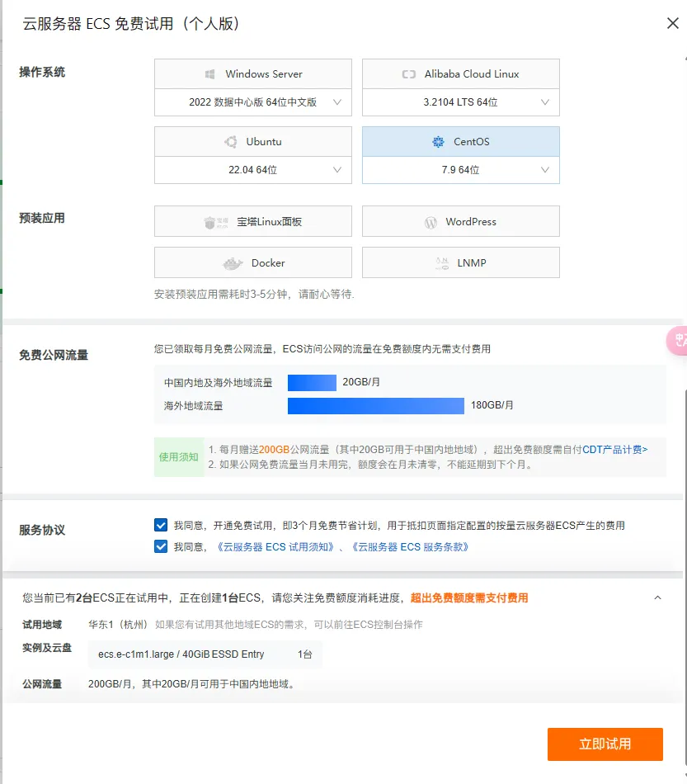Click the ecs.e-c1m1.large instance spec

tap(181, 654)
